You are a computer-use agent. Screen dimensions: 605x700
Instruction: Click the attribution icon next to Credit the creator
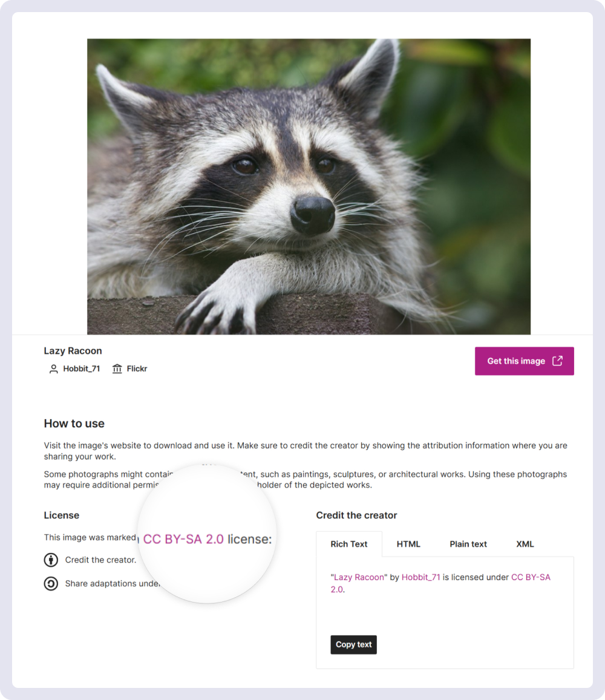pyautogui.click(x=51, y=560)
